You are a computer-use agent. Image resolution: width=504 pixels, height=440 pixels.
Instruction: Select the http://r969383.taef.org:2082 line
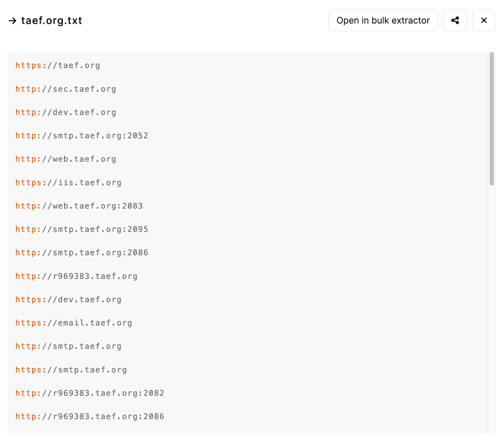point(90,393)
